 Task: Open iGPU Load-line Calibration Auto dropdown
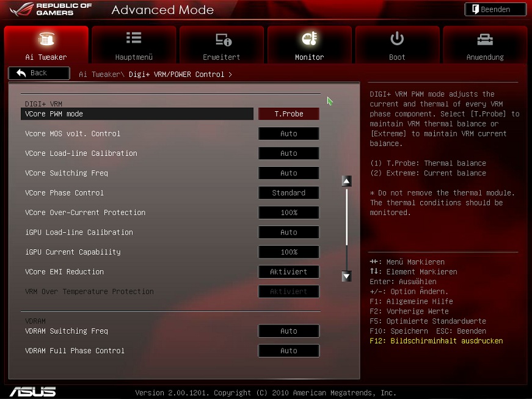point(289,232)
